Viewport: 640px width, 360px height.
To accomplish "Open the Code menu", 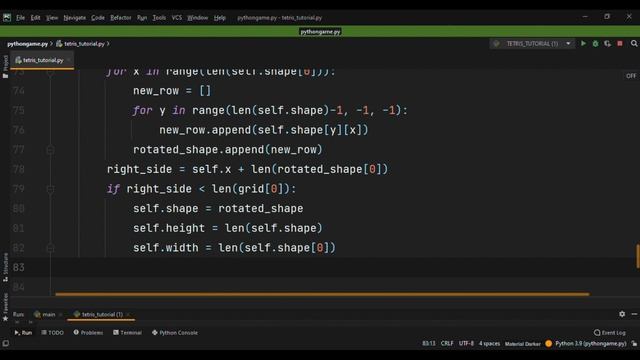I will click(98, 18).
